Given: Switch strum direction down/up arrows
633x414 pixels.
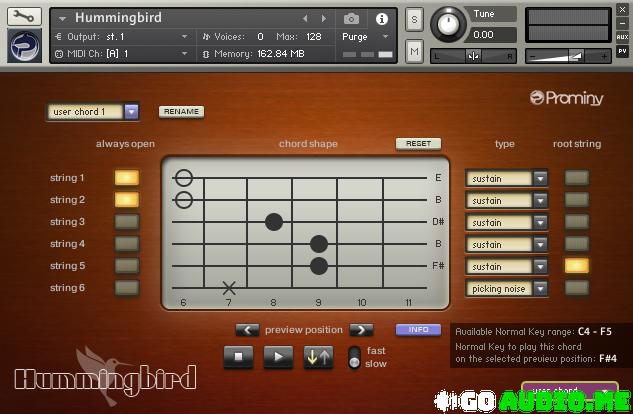Looking at the screenshot, I should click(319, 357).
